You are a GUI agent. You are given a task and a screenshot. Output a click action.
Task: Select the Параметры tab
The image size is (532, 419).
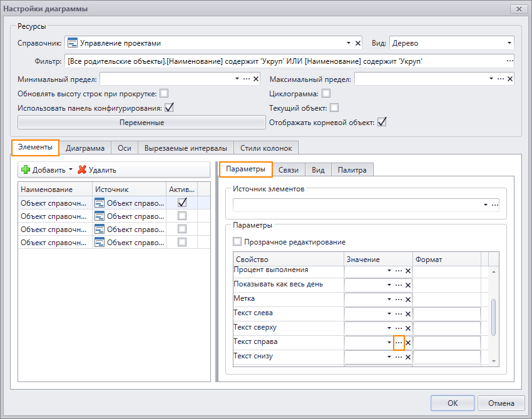pos(245,169)
